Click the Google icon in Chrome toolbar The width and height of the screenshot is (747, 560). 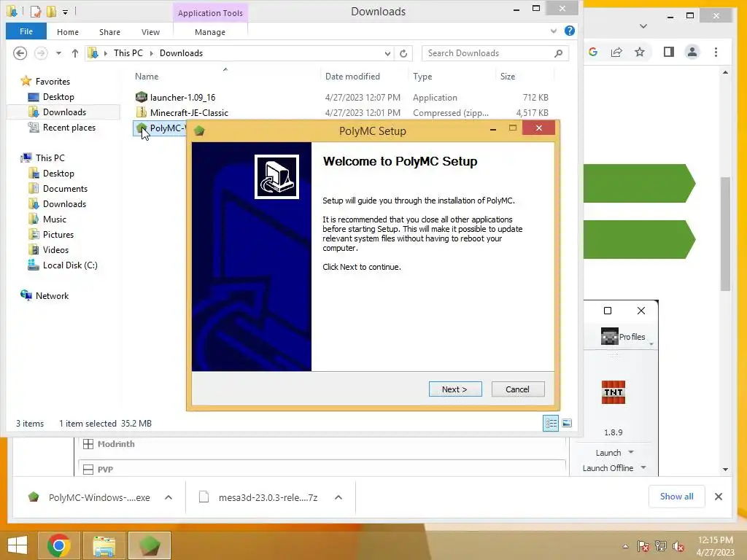(x=592, y=52)
